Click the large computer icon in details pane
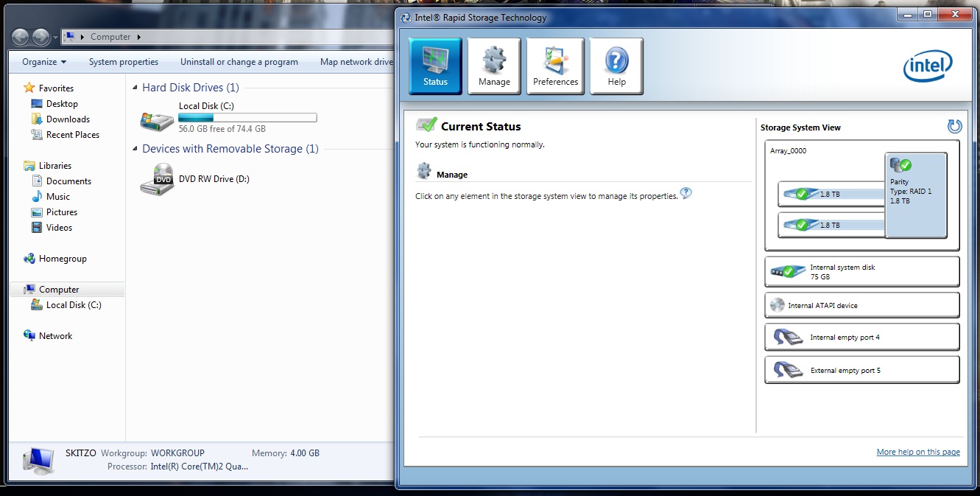 [x=38, y=461]
